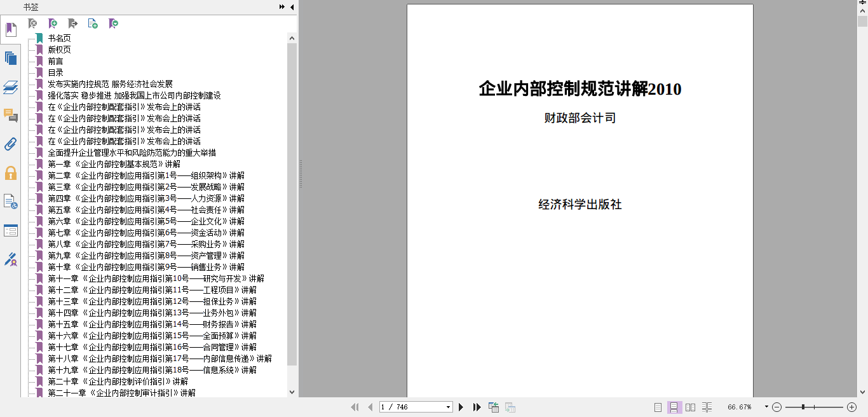
Task: Open the document-with-clock sidebar panel
Action: [x=11, y=202]
